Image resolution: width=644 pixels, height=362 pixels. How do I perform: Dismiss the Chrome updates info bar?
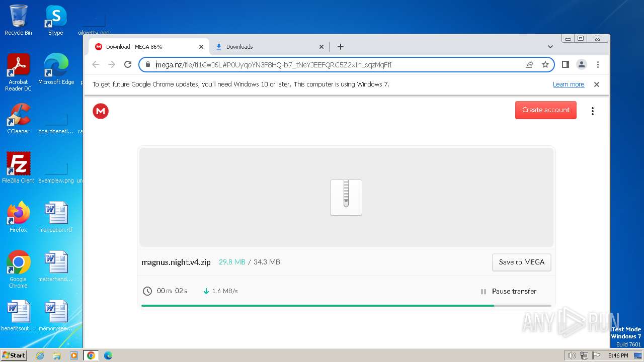tap(597, 84)
